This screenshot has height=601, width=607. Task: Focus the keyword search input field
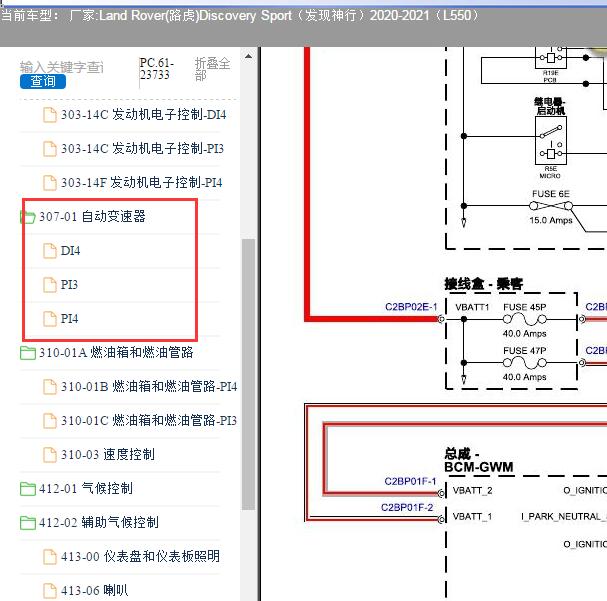coord(62,67)
